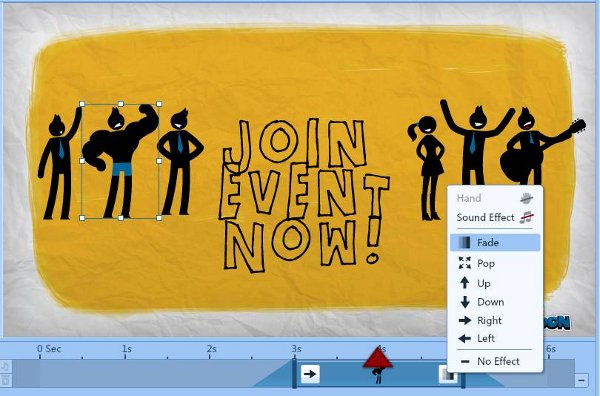This screenshot has height=396, width=600.
Task: Click the timeline minus zoom button
Action: pyautogui.click(x=581, y=380)
